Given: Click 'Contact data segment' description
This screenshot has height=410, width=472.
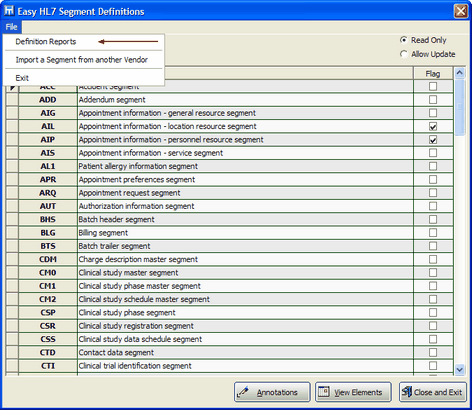Looking at the screenshot, I should click(116, 353).
